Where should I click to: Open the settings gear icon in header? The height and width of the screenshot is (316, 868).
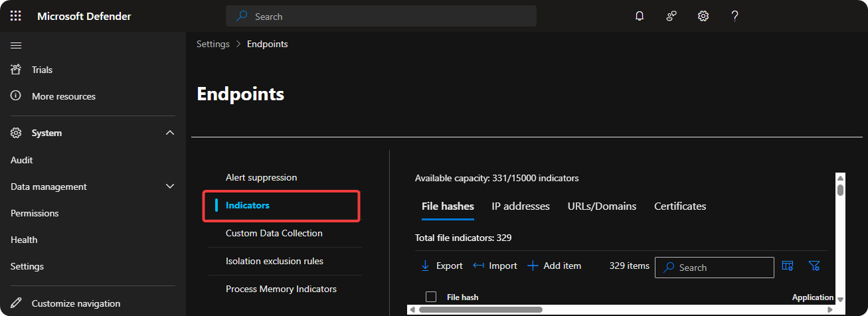pyautogui.click(x=703, y=16)
